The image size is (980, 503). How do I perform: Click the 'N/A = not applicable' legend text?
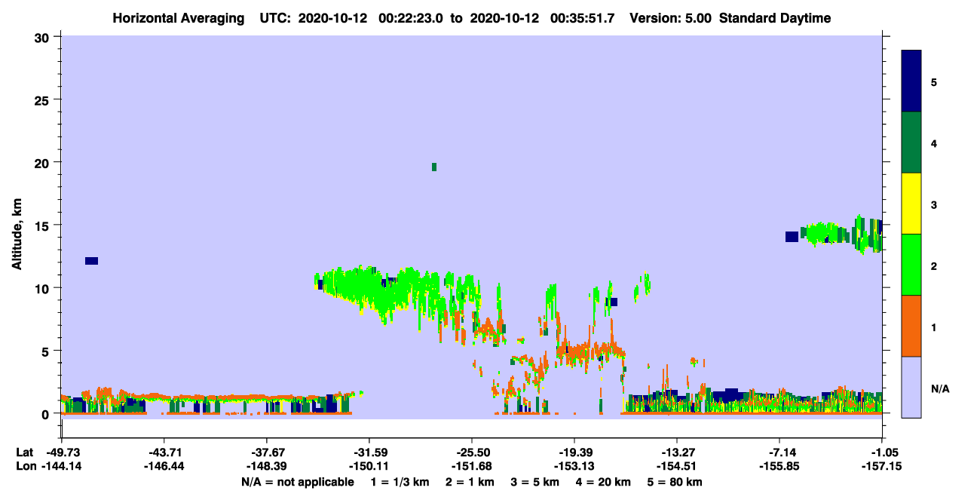[298, 481]
